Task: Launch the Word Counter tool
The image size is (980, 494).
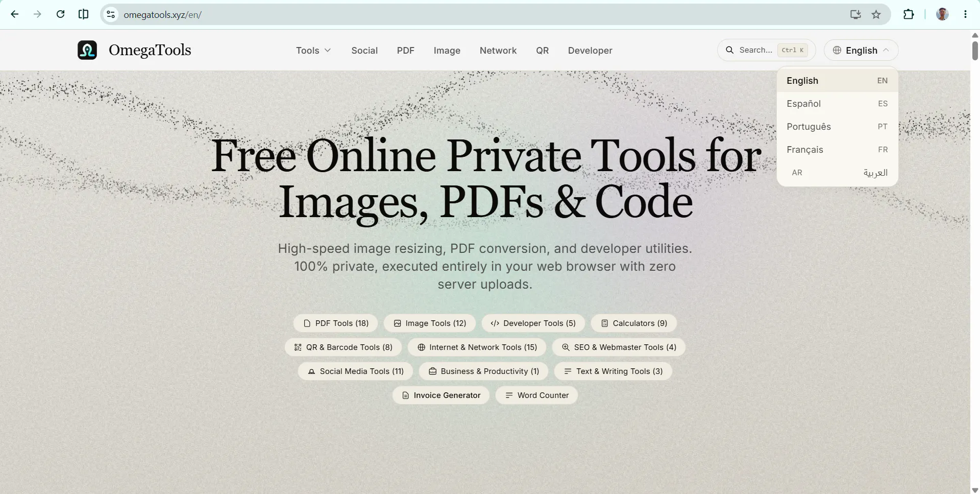Action: (536, 395)
